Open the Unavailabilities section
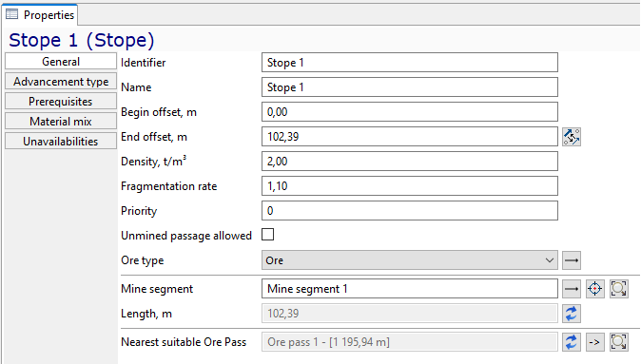The width and height of the screenshot is (641, 364). tap(61, 142)
